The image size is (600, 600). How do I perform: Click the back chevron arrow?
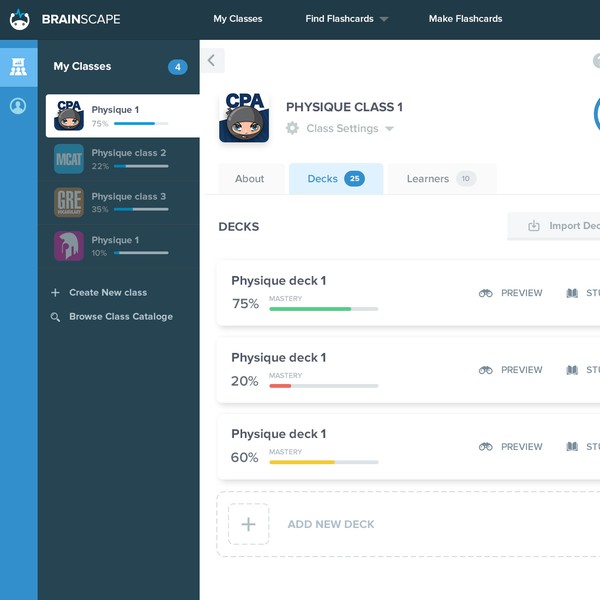pos(211,60)
